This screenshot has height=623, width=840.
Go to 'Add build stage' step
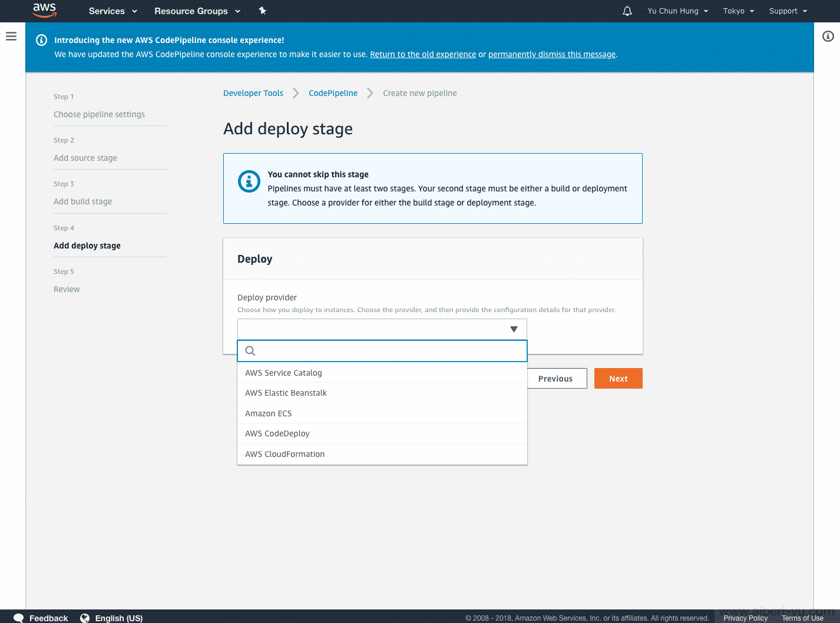click(x=82, y=201)
